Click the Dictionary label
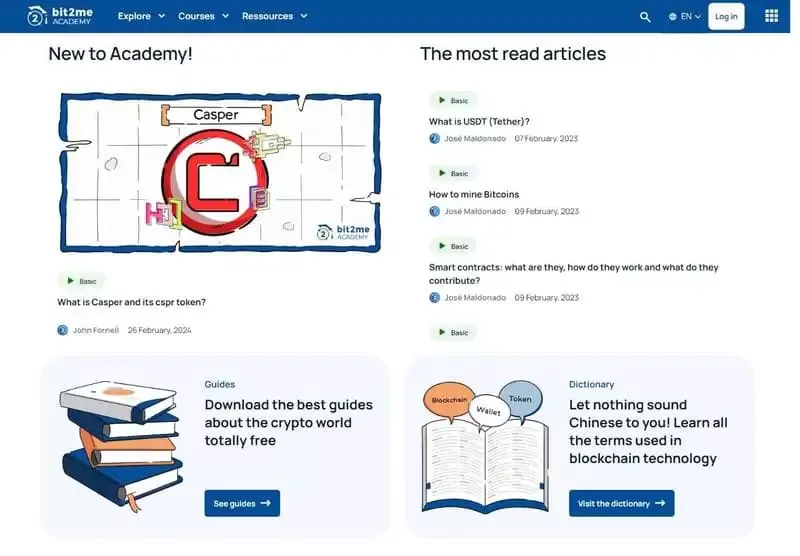This screenshot has width=800, height=556. 591,384
